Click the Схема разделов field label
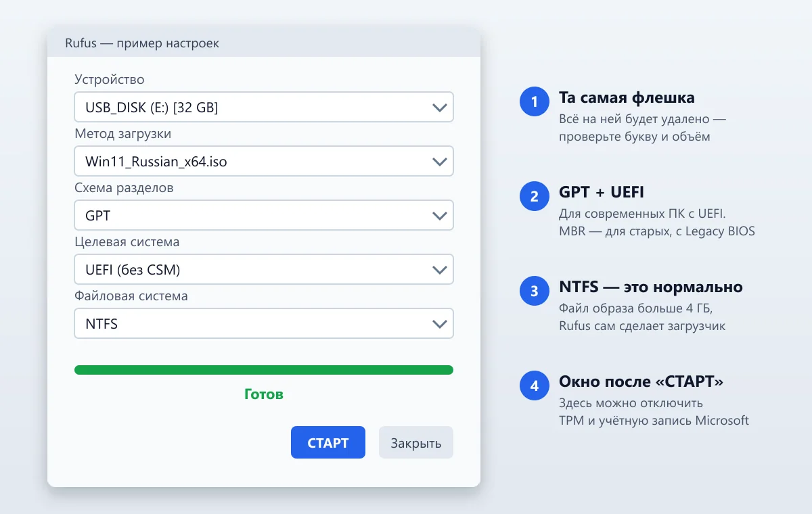This screenshot has height=514, width=812. point(124,187)
